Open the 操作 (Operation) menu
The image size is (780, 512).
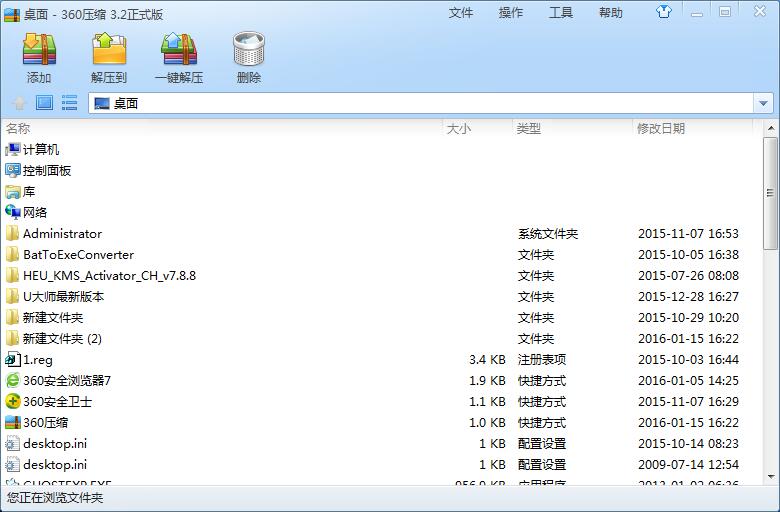click(x=511, y=13)
